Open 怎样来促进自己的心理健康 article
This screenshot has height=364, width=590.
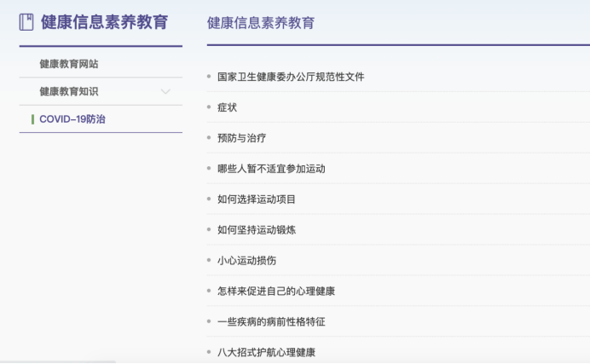click(x=275, y=292)
